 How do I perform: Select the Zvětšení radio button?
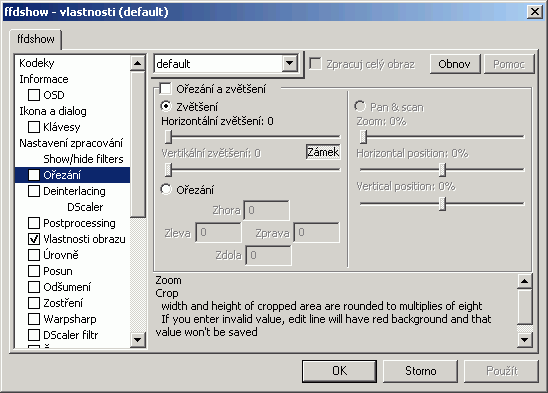166,106
